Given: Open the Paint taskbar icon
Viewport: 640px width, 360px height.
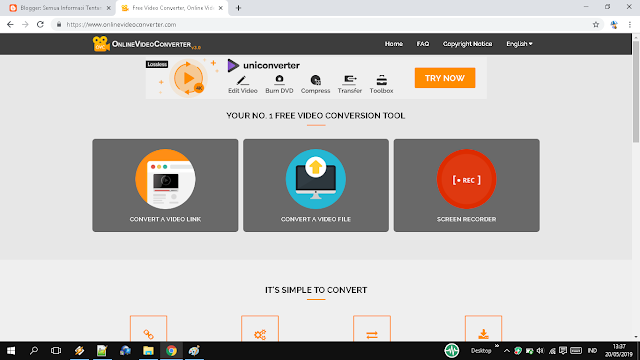Looking at the screenshot, I should coord(194,351).
